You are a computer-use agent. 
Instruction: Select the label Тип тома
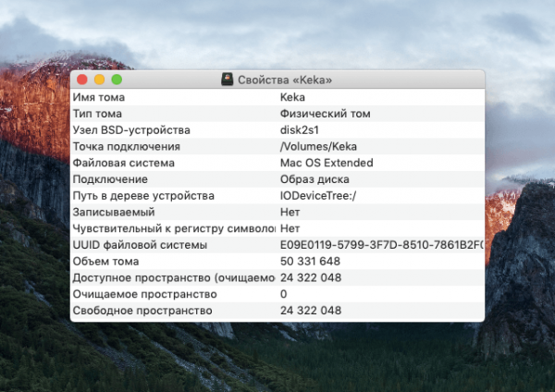pyautogui.click(x=97, y=114)
